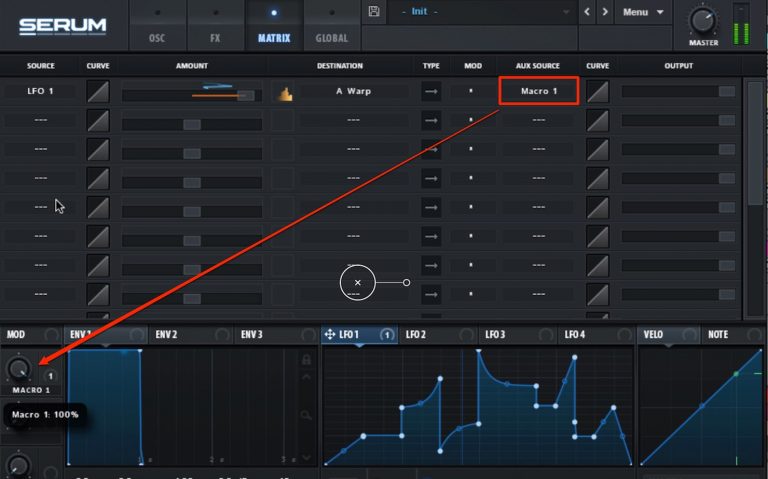Open the LFO 1 source dropdown
The height and width of the screenshot is (479, 768).
41,92
